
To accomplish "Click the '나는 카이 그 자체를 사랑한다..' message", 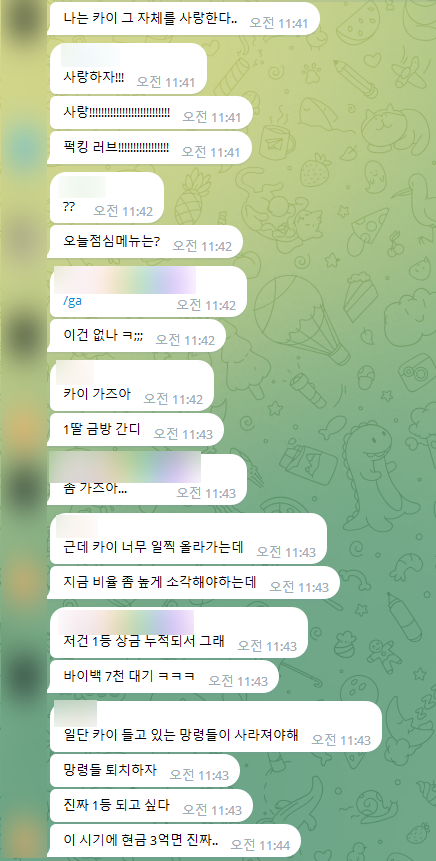I will coord(183,19).
